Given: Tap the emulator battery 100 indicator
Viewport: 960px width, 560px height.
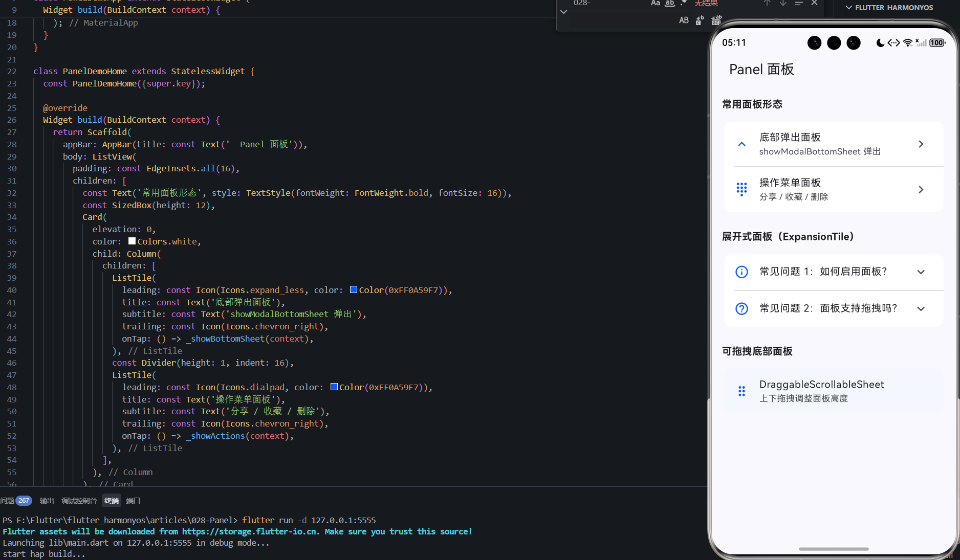Looking at the screenshot, I should point(937,43).
